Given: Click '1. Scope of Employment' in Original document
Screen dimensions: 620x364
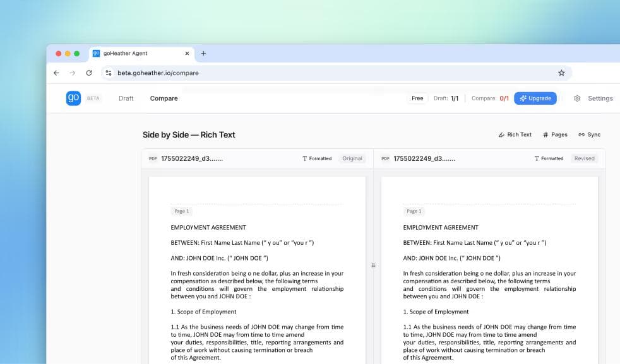Looking at the screenshot, I should (x=203, y=312).
